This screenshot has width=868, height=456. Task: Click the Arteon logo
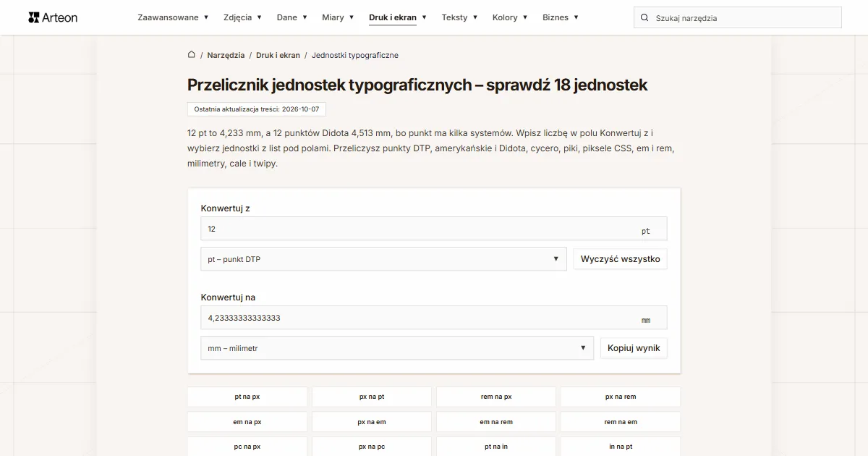point(53,17)
